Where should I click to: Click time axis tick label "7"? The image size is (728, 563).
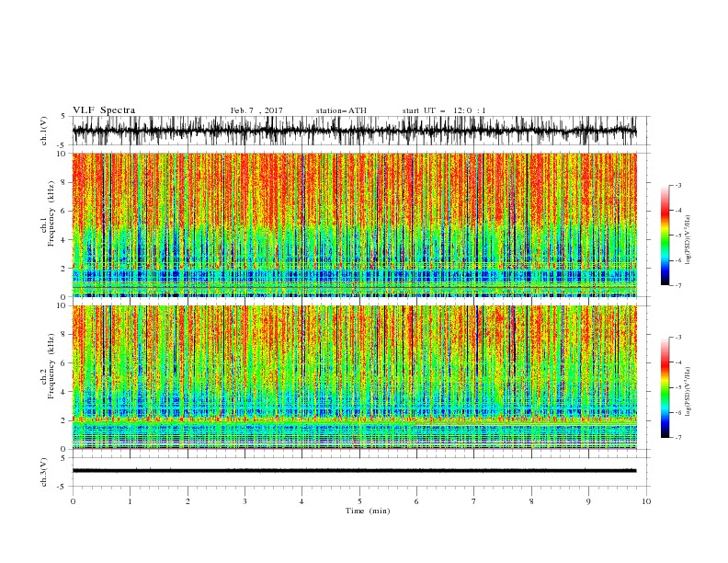pyautogui.click(x=474, y=501)
